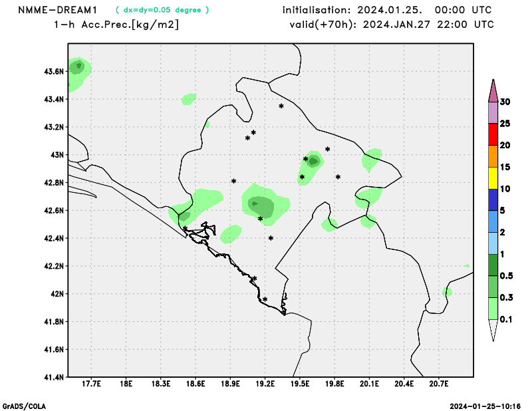The image size is (532, 411).
Task: Select the '2024-01-25-10:16' timestamp
Action: [x=485, y=406]
